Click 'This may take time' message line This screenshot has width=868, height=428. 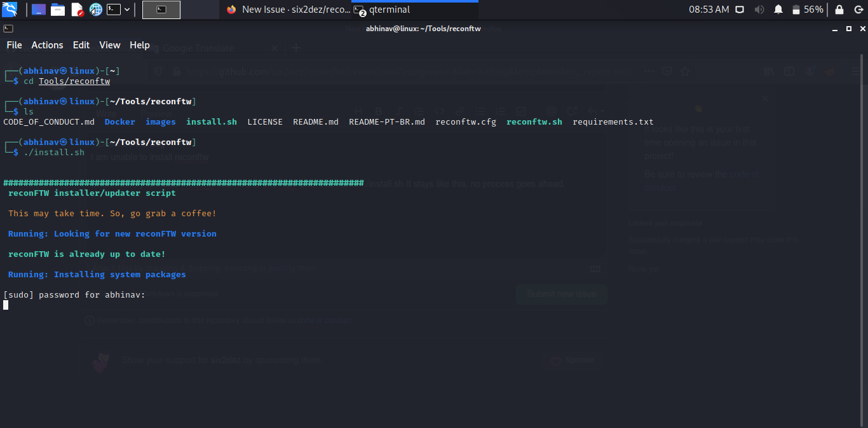(x=112, y=214)
